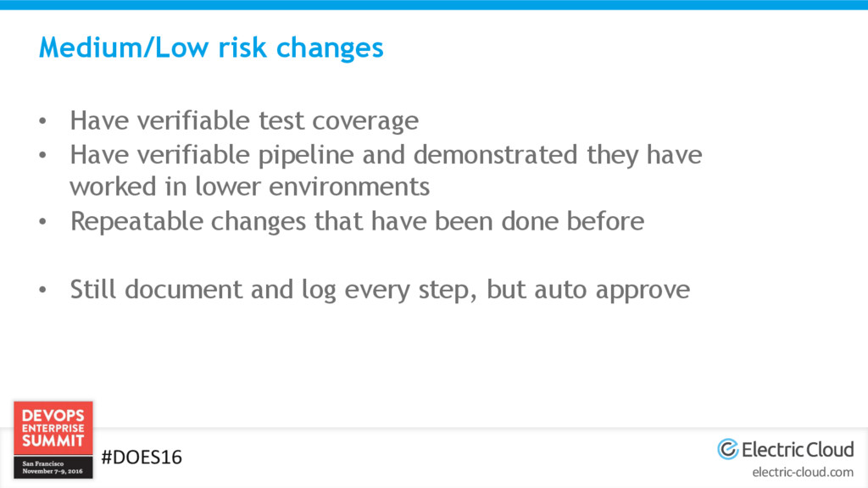Click the 'Electric Cloud' brand name text
The image size is (868, 488).
798,449
